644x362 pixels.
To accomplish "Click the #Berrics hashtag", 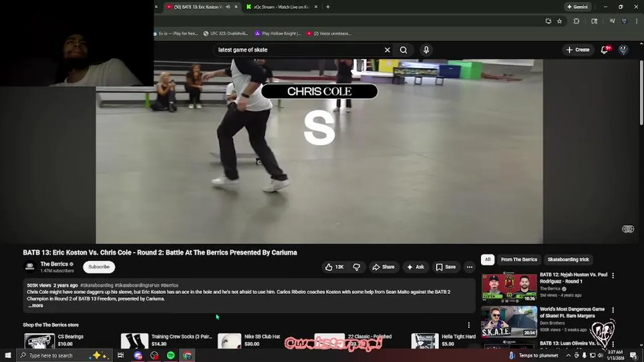I will [x=170, y=285].
